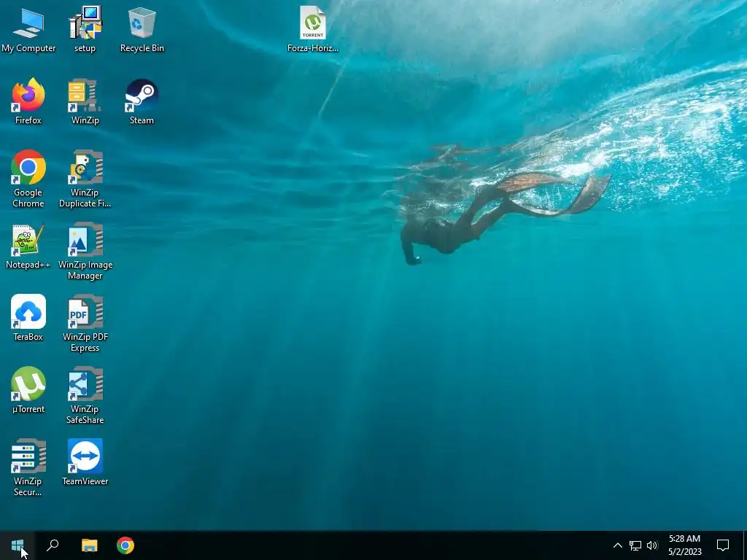Launch Chrome from the taskbar
747x560 pixels.
pyautogui.click(x=125, y=545)
